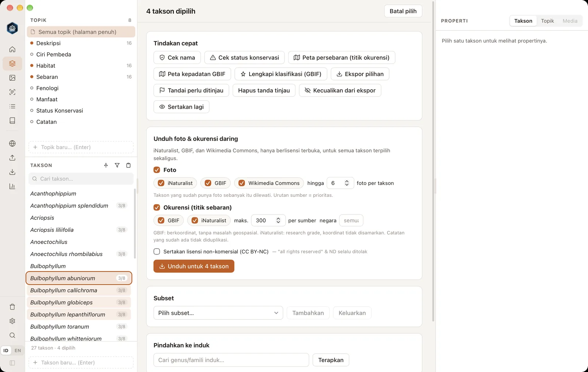Select Semua topik (halaman penuh)
The height and width of the screenshot is (372, 588).
coord(81,32)
